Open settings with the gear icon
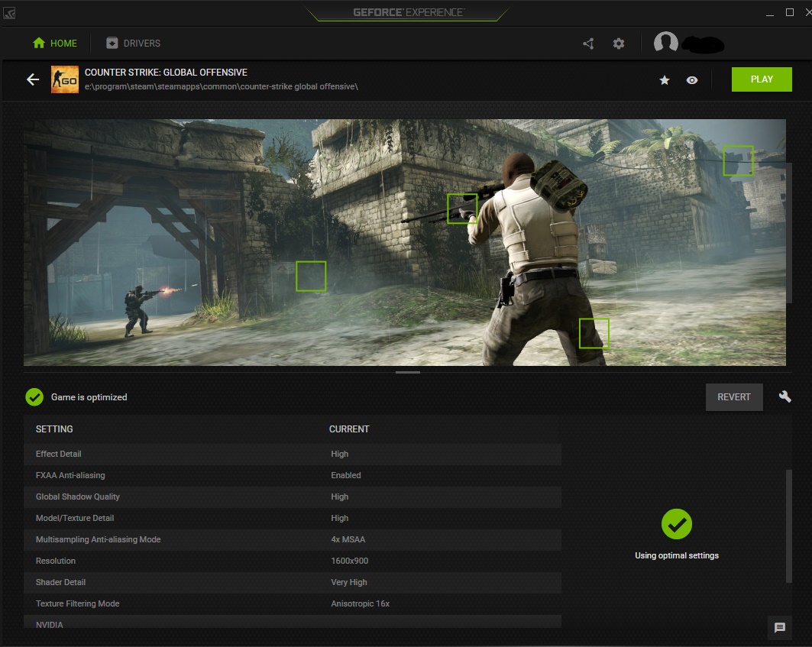Viewport: 812px width, 647px height. pos(618,44)
